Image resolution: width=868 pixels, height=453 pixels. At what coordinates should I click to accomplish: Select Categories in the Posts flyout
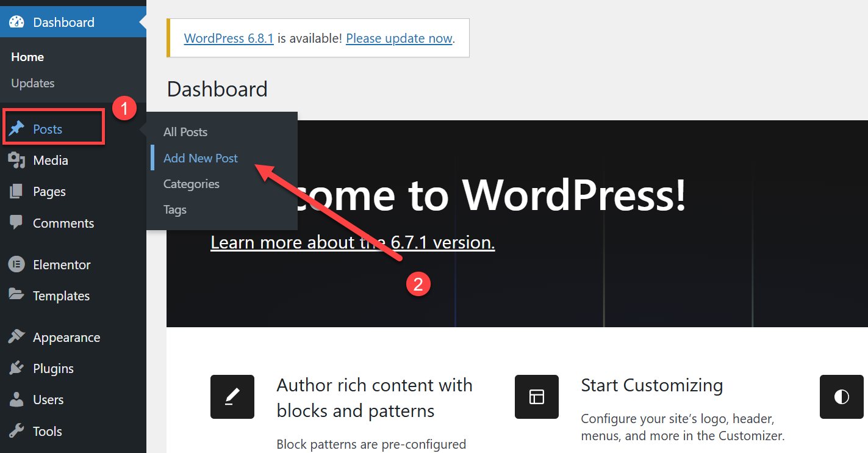click(x=192, y=184)
